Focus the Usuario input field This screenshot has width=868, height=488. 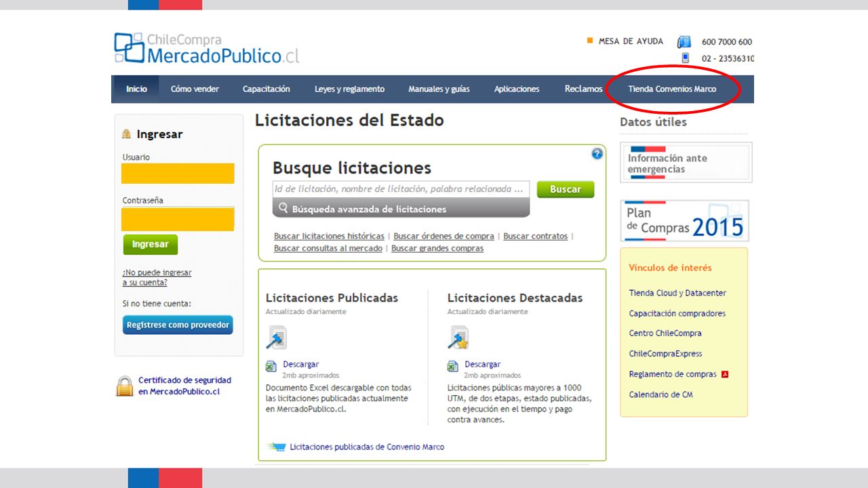pos(178,174)
